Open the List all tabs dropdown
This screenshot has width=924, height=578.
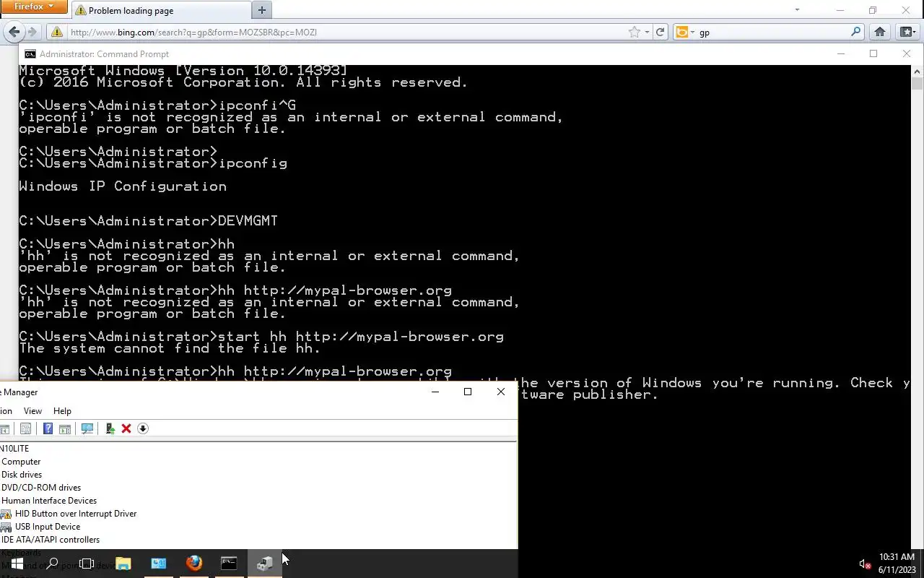(x=797, y=10)
